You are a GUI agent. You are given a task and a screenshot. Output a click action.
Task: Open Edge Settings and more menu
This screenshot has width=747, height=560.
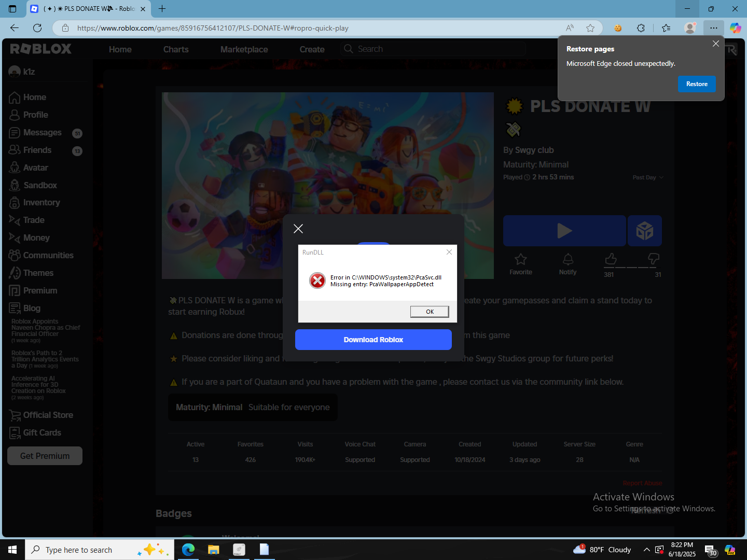pos(714,28)
